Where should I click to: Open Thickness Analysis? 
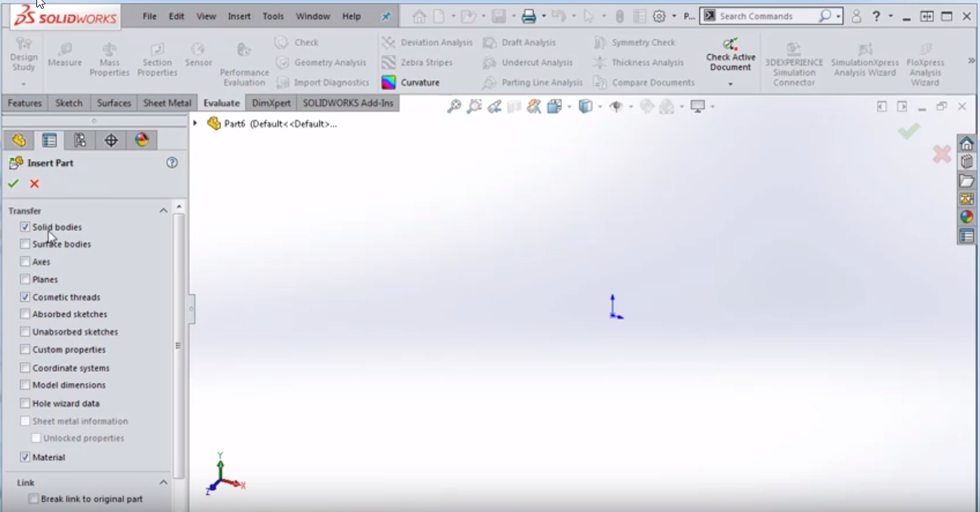(638, 62)
